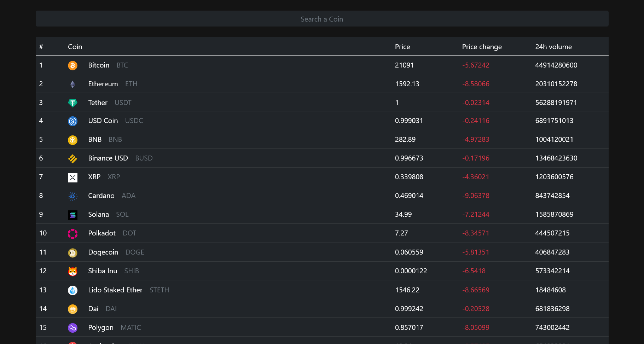Select the Shiba Inu coin name

tap(103, 271)
